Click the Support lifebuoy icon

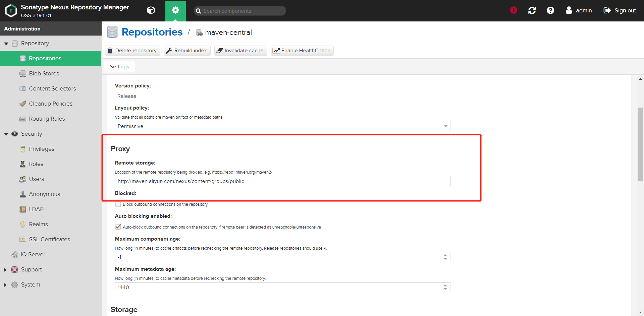(15, 269)
